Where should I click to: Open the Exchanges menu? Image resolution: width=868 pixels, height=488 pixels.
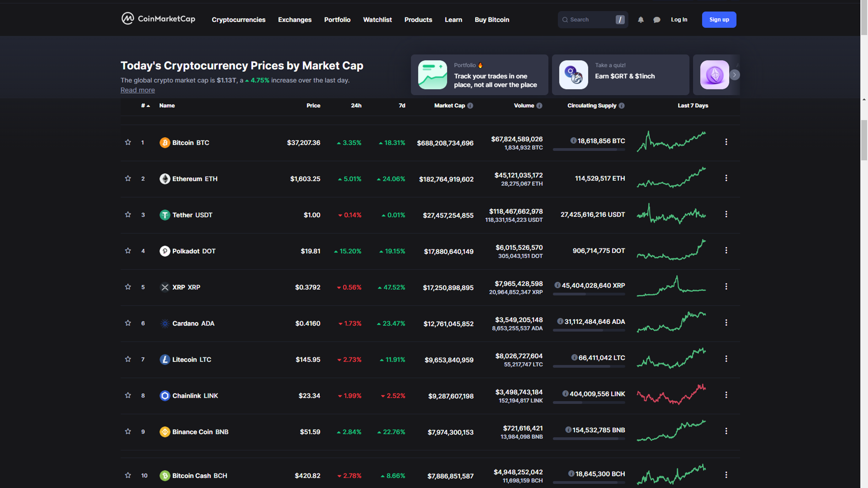click(x=294, y=20)
